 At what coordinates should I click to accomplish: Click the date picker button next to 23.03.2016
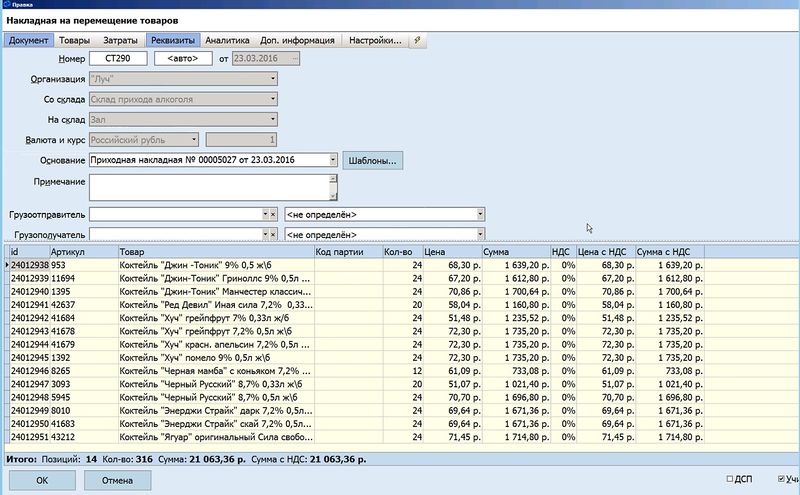coord(294,59)
